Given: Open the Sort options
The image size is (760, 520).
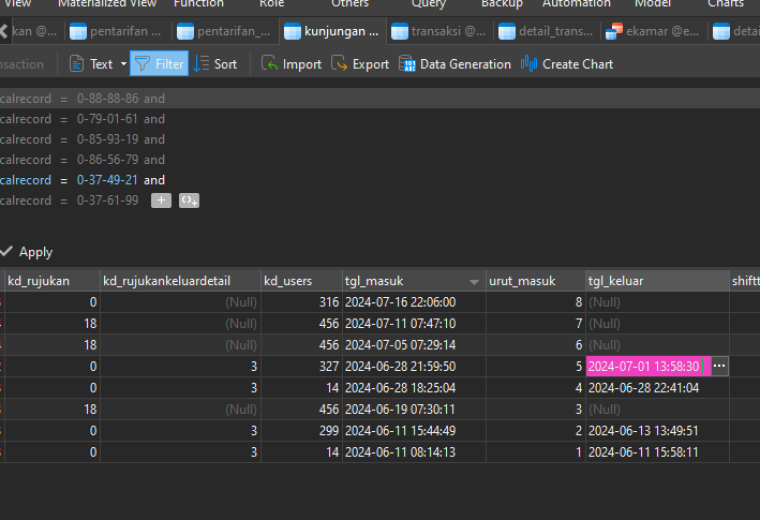Looking at the screenshot, I should [215, 64].
